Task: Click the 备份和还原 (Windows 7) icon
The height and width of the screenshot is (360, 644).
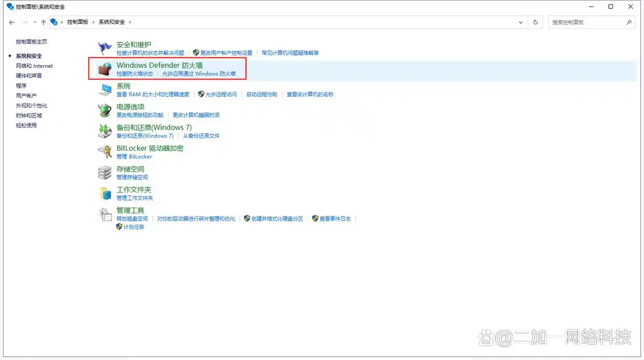Action: tap(105, 131)
